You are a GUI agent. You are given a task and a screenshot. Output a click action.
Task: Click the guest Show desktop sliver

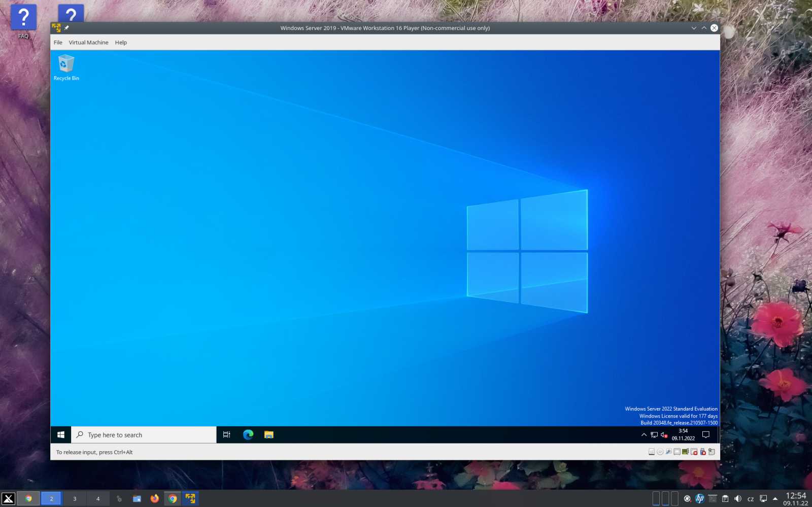[x=718, y=435]
